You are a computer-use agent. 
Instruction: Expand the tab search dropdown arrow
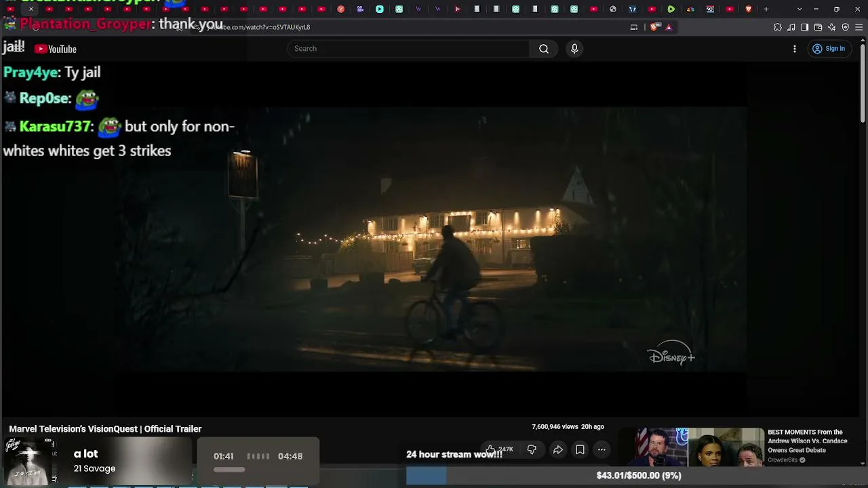tap(800, 9)
